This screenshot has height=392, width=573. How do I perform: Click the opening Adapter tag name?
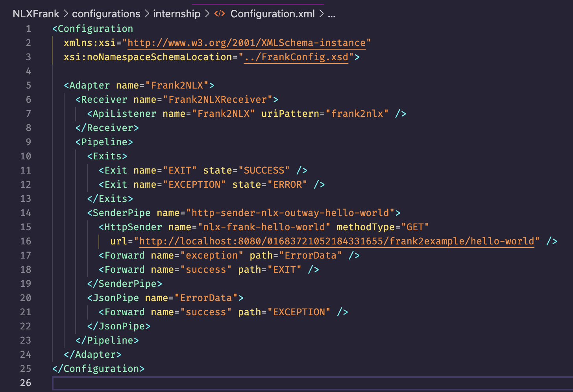point(89,85)
